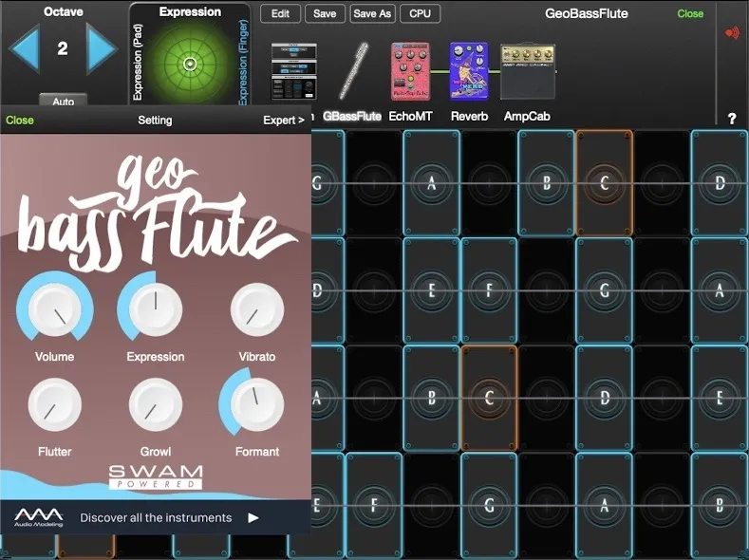Image resolution: width=749 pixels, height=560 pixels.
Task: Play the B pad in top row
Action: click(547, 183)
